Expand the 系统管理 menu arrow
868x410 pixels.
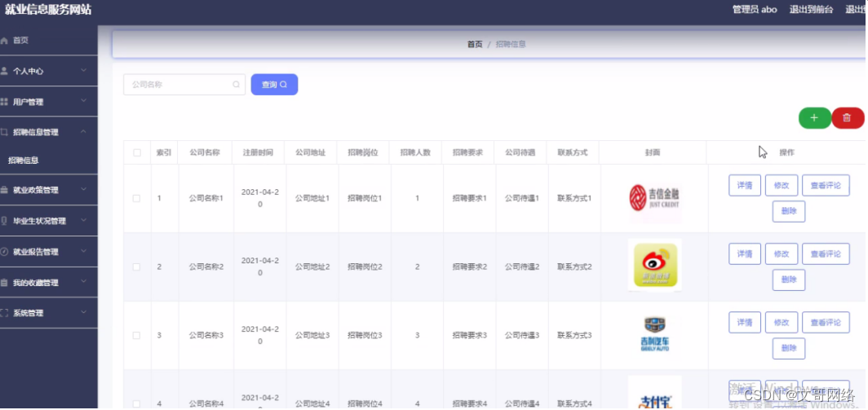[83, 313]
